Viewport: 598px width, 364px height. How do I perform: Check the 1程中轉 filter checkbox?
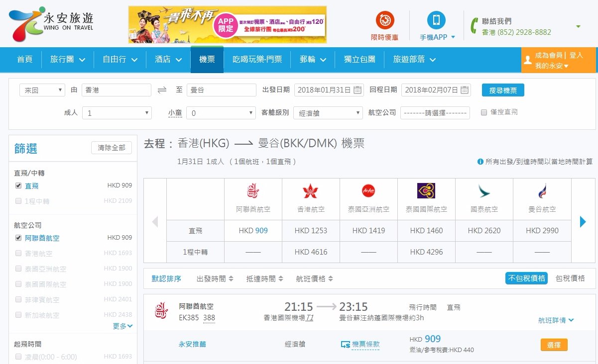pyautogui.click(x=18, y=201)
